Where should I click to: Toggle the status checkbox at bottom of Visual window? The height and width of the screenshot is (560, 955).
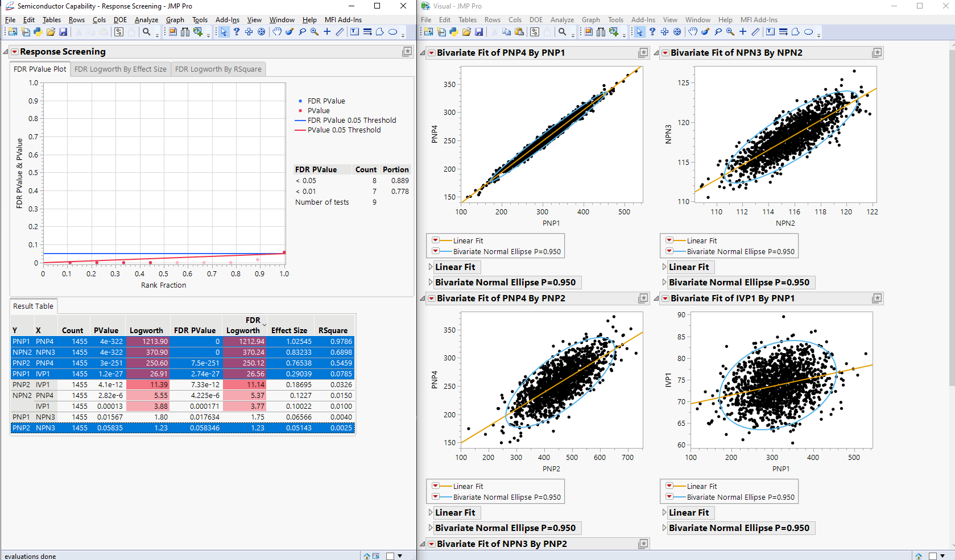pyautogui.click(x=933, y=556)
